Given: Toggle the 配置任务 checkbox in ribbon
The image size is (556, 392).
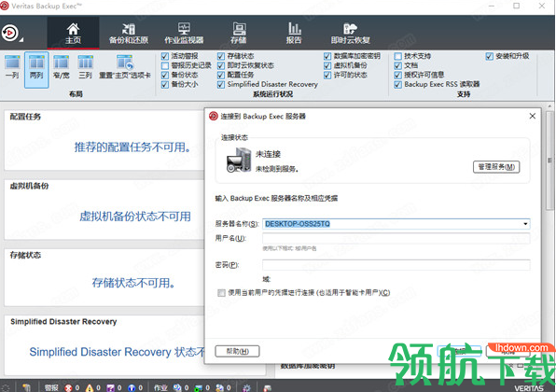Looking at the screenshot, I should [221, 76].
